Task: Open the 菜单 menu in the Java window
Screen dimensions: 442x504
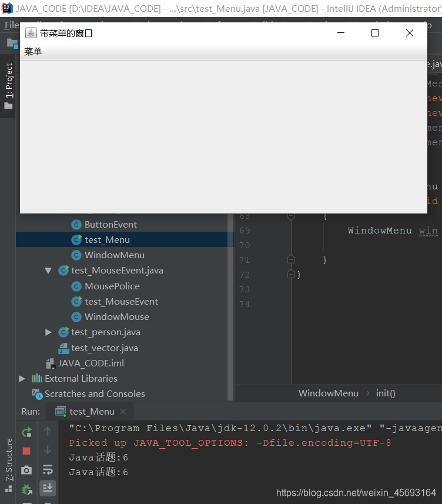Action: [33, 51]
